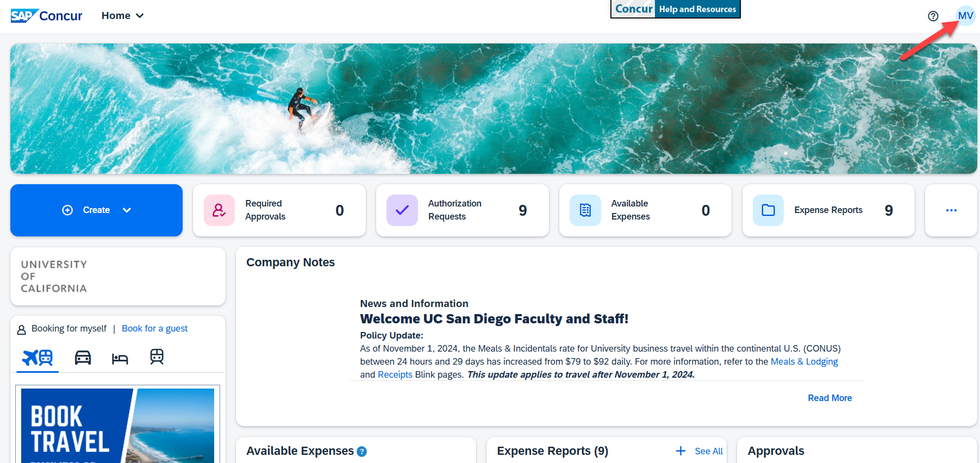This screenshot has height=463, width=980.
Task: Click the Available Expenses receipt icon
Action: pyautogui.click(x=585, y=210)
